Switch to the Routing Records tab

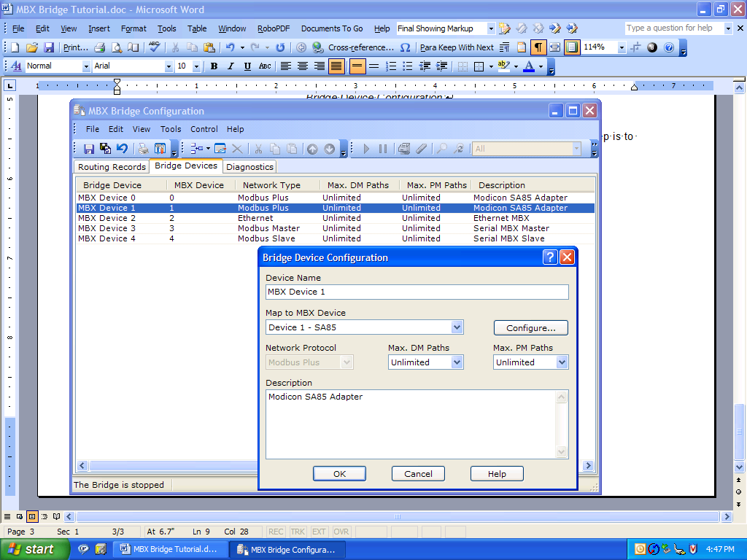112,167
